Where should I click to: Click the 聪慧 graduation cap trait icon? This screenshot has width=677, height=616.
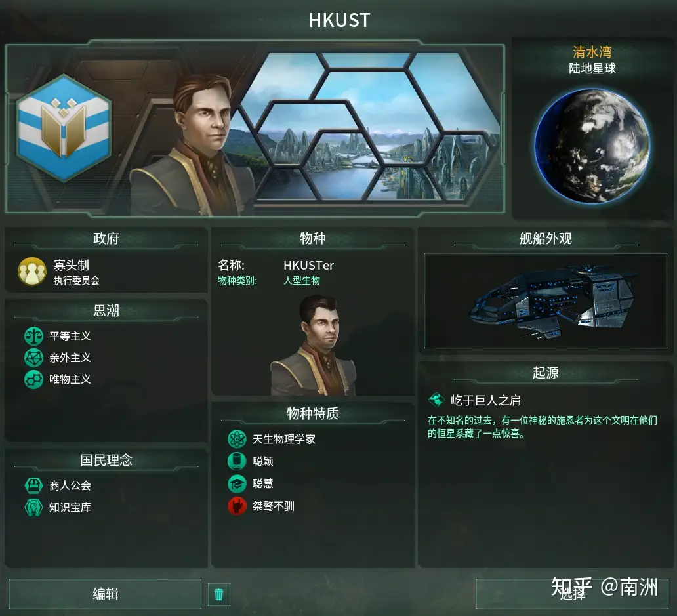click(237, 483)
